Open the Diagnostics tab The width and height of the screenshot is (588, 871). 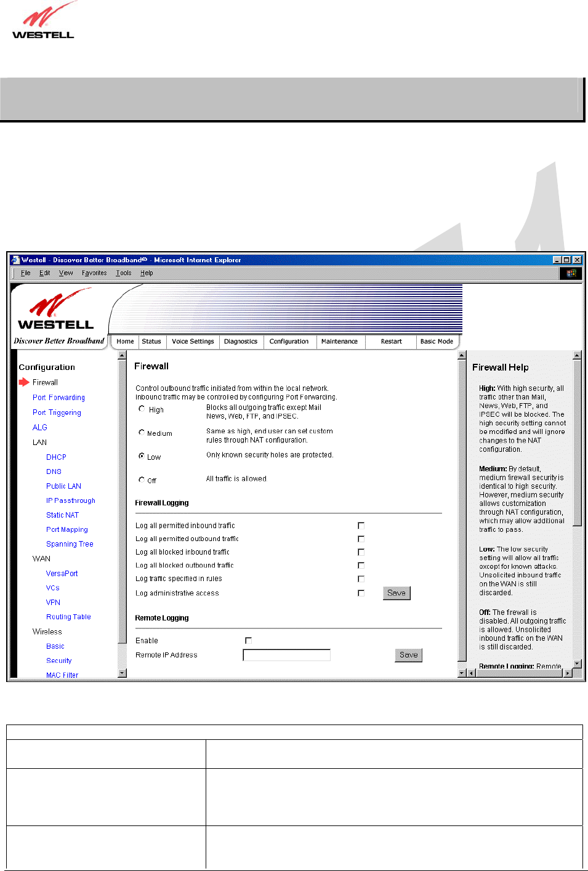241,342
